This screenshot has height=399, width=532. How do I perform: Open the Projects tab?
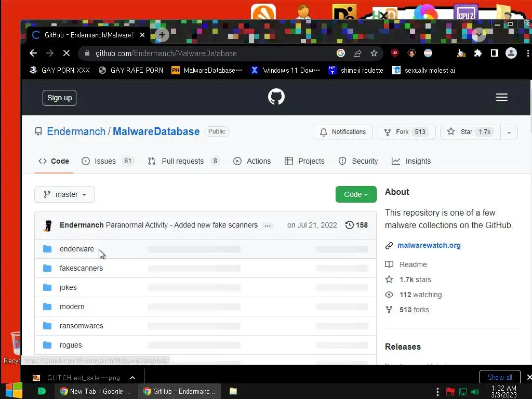tap(304, 161)
